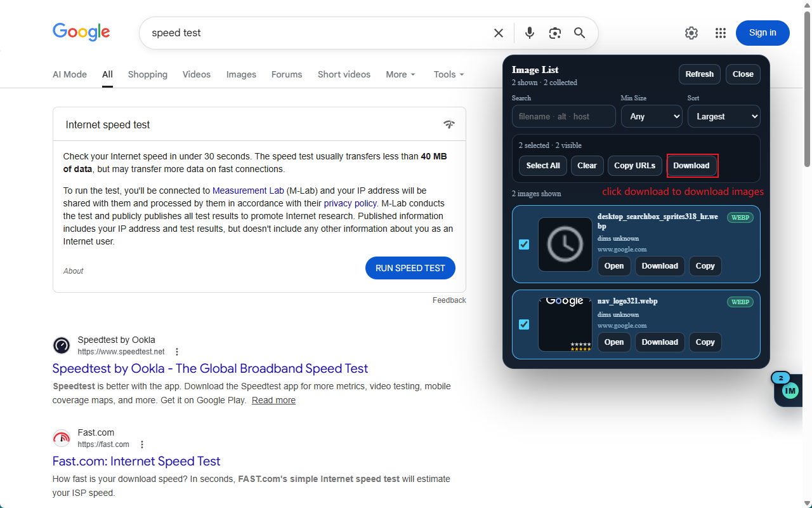Expand the Min Size dropdown
Viewport: 812px width, 508px height.
coord(651,116)
